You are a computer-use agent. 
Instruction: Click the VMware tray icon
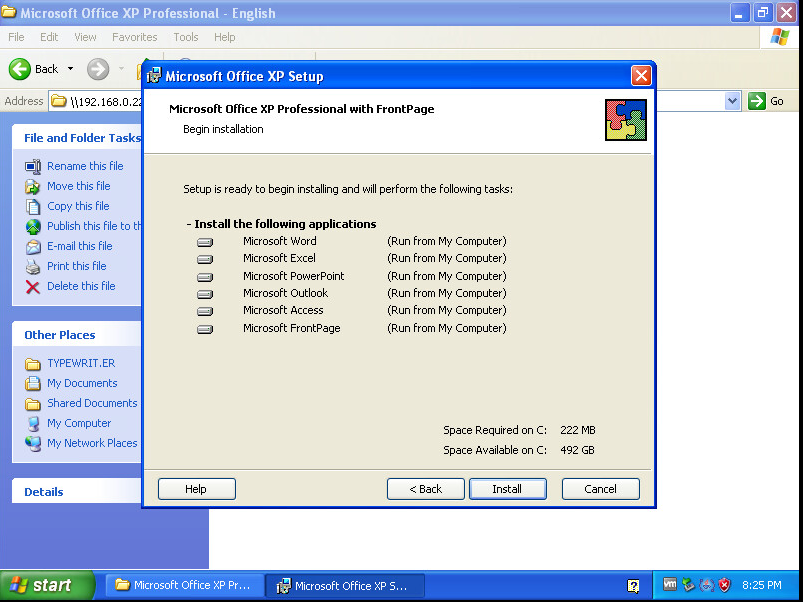pyautogui.click(x=669, y=584)
